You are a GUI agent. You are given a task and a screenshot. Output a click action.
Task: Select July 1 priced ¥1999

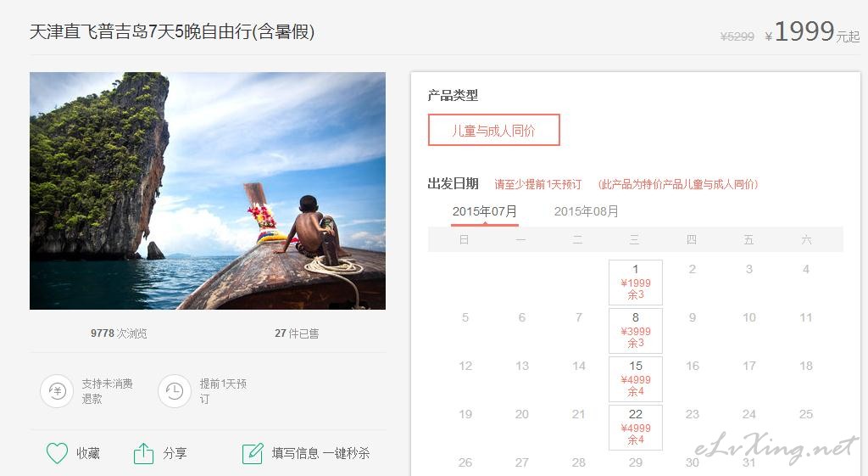coord(636,282)
